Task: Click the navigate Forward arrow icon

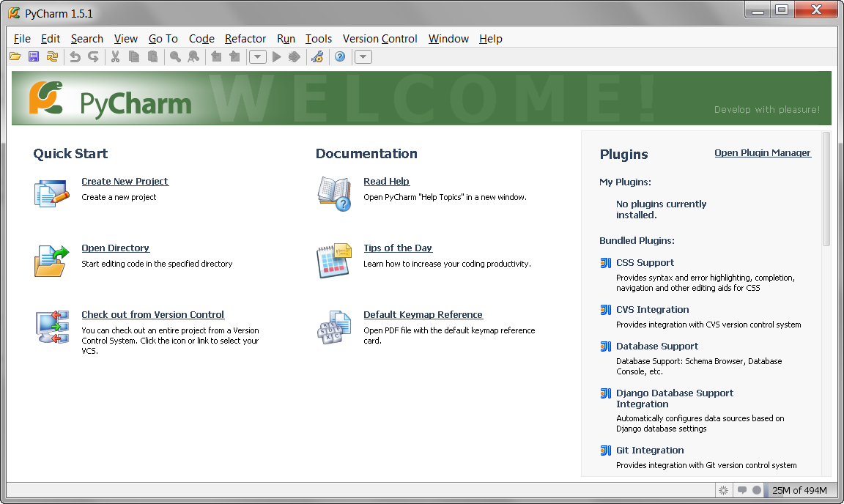Action: tap(234, 56)
